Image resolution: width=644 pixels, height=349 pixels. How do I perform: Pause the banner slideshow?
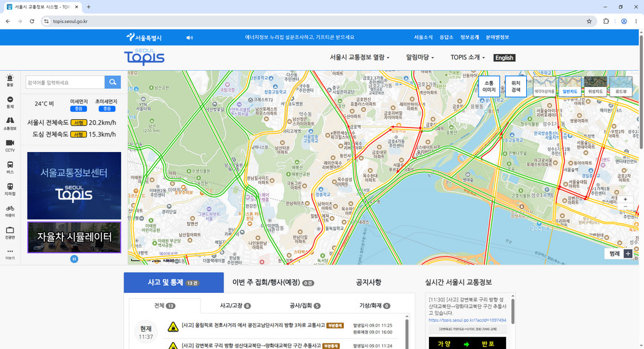click(x=74, y=259)
